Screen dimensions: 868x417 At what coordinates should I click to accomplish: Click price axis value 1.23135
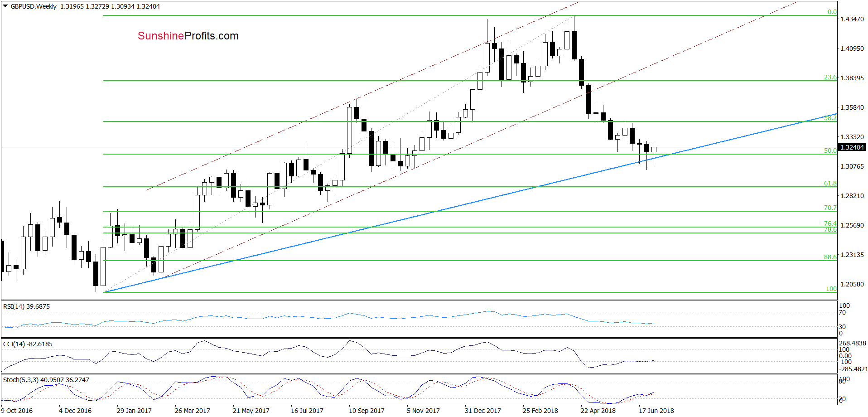point(852,255)
